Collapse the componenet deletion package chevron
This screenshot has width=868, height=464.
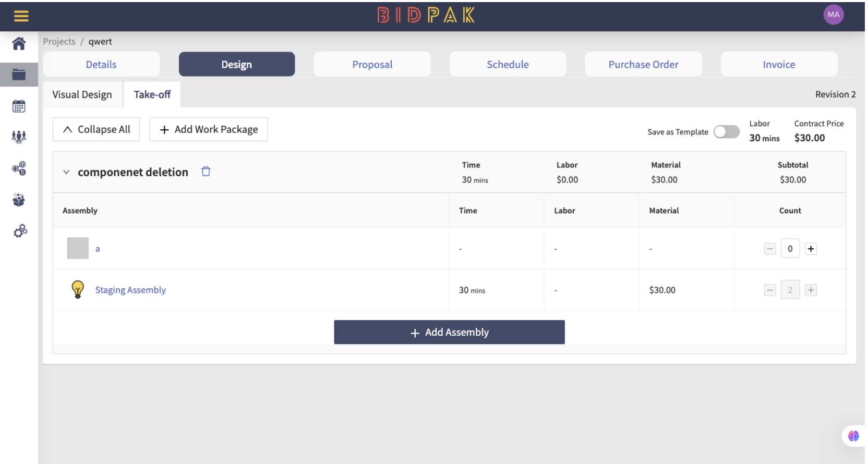[66, 172]
